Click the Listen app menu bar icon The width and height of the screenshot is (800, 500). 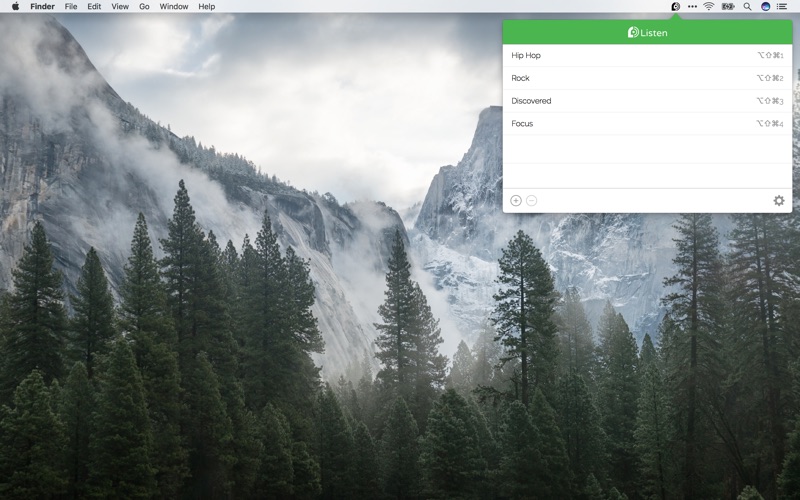point(676,7)
